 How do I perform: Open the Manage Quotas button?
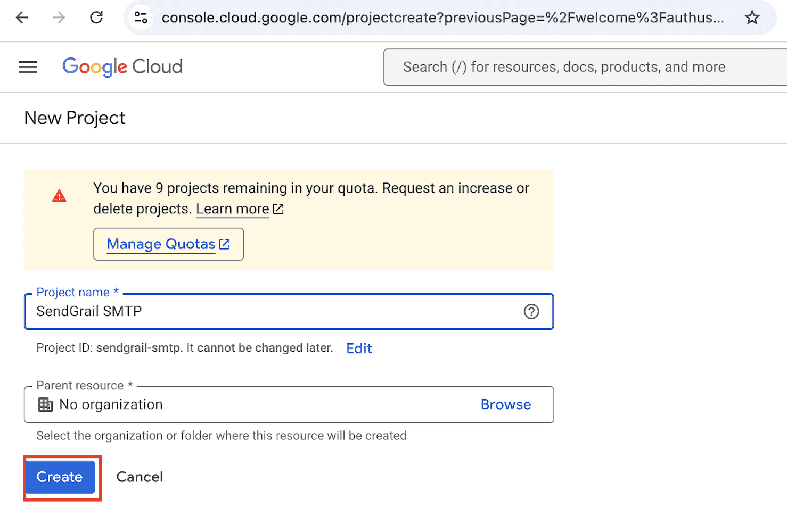point(168,244)
